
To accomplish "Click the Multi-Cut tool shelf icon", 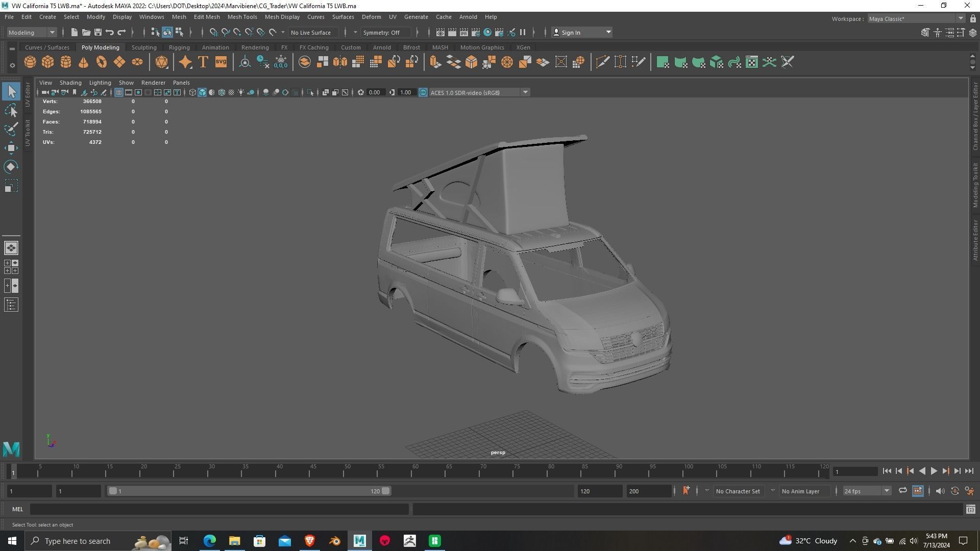I will point(603,62).
